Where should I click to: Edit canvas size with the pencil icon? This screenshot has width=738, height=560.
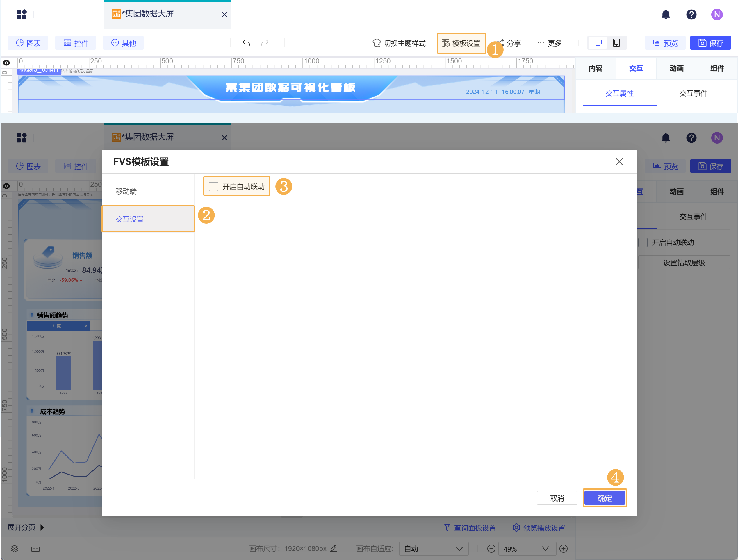(334, 548)
